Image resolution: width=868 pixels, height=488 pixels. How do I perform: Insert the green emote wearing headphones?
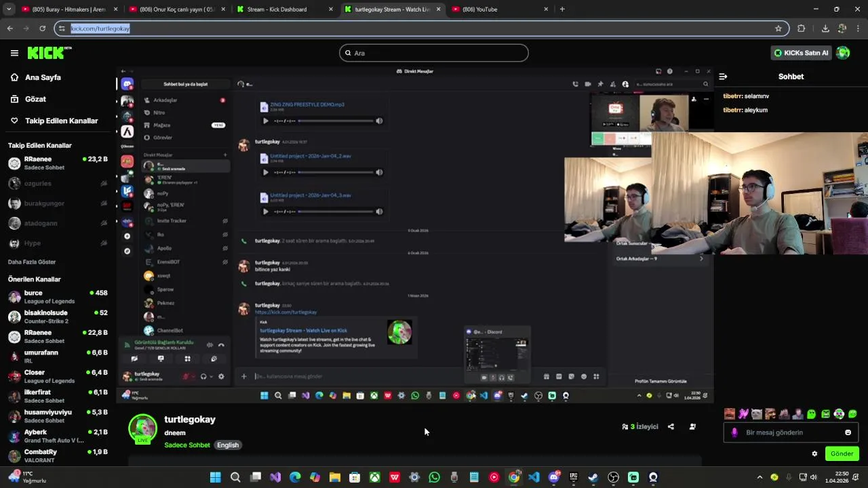pyautogui.click(x=839, y=413)
